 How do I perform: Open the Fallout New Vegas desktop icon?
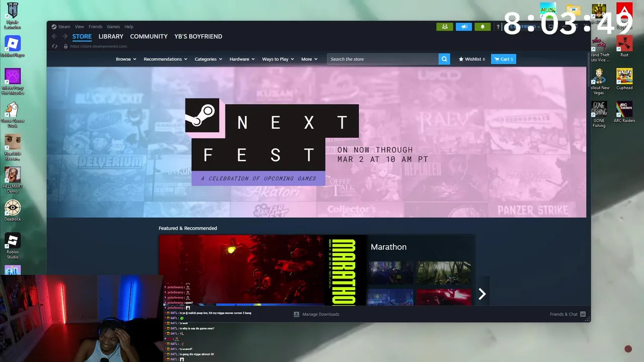pyautogui.click(x=599, y=81)
